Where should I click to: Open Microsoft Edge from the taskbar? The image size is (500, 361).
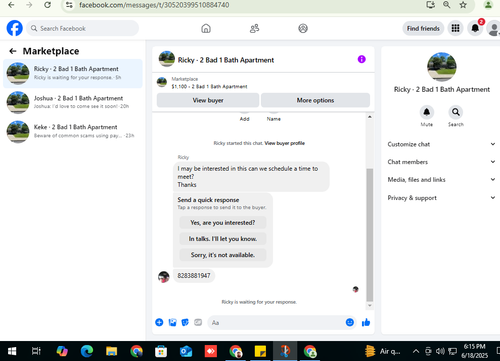87,351
